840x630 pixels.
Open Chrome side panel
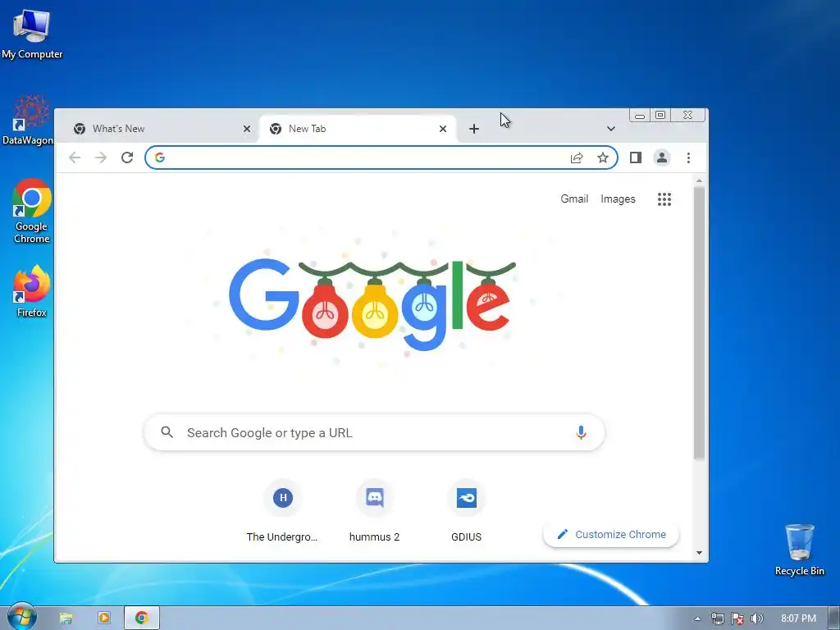click(x=636, y=157)
